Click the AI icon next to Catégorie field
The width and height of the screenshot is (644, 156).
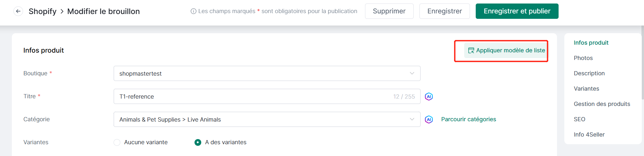[x=429, y=119]
